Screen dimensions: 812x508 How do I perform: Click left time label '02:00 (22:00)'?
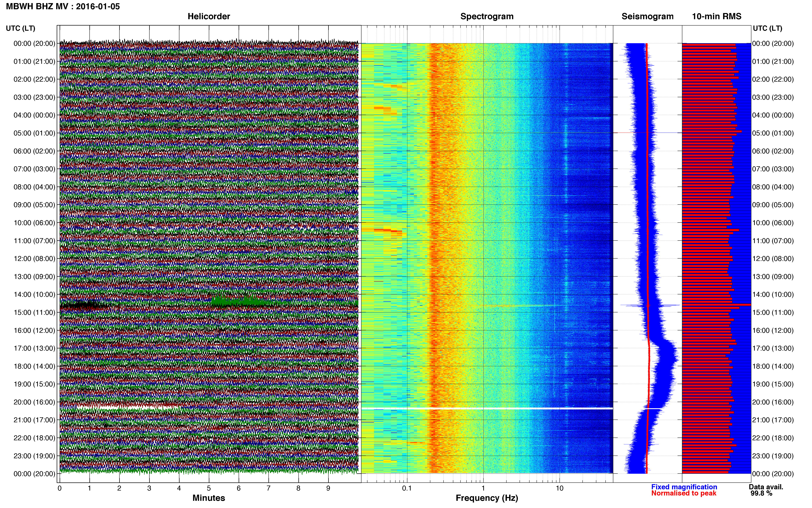click(34, 79)
